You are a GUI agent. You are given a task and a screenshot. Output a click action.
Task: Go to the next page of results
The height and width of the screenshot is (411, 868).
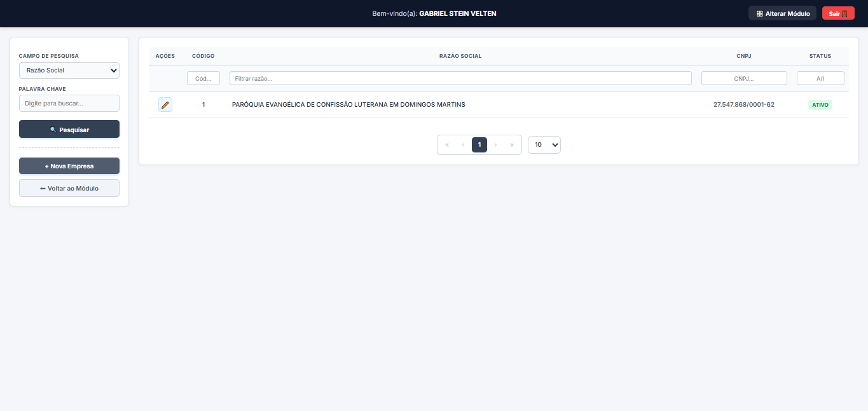coord(495,145)
